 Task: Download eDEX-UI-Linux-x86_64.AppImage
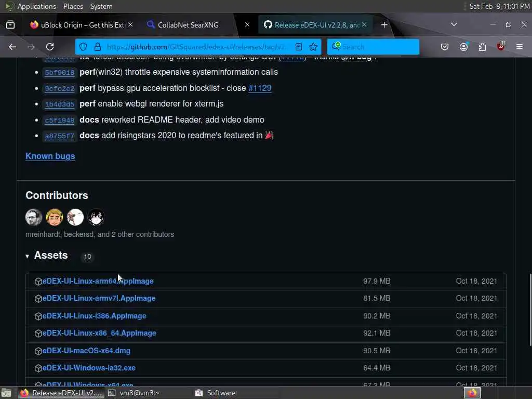(x=99, y=333)
